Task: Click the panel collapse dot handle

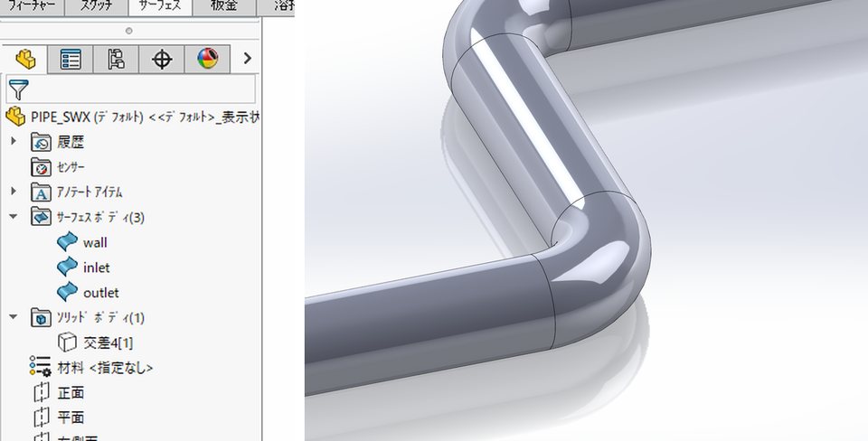Action: (x=128, y=31)
